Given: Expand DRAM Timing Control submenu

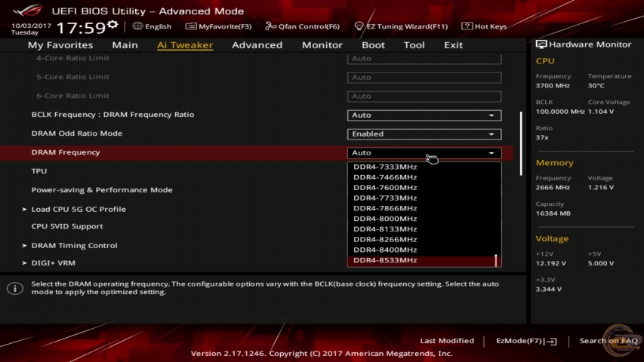Looking at the screenshot, I should (x=74, y=245).
